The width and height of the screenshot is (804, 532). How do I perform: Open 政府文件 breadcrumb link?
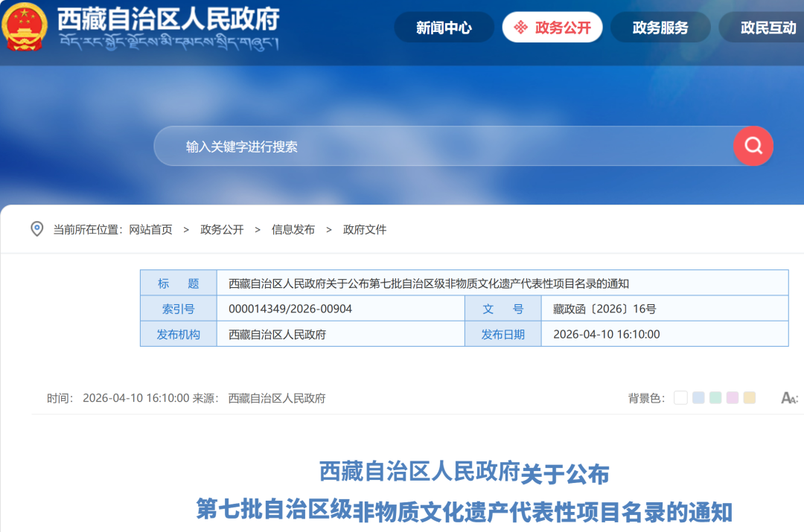coord(365,230)
